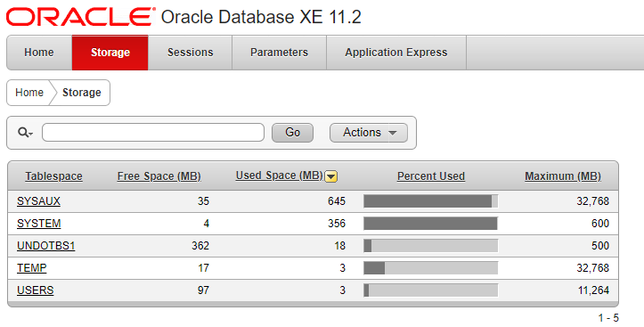This screenshot has height=327, width=644.
Task: Open the SYSAUX tablespace link
Action: tap(38, 201)
